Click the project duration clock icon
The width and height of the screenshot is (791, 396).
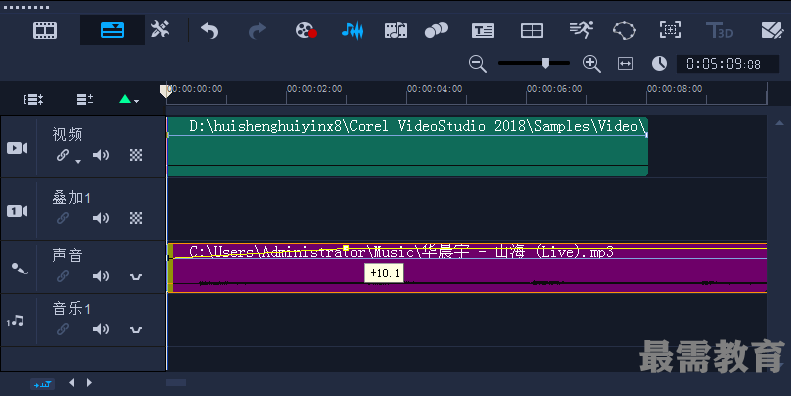click(659, 64)
